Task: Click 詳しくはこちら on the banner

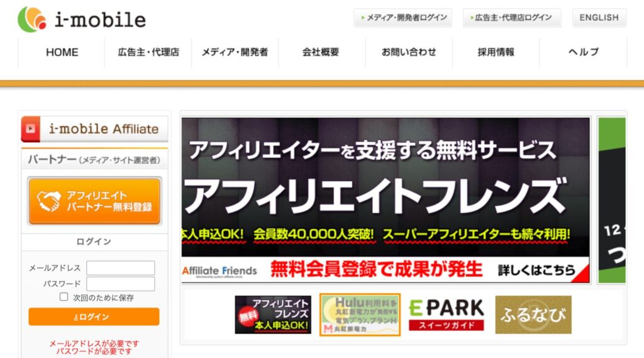Action: click(x=536, y=270)
